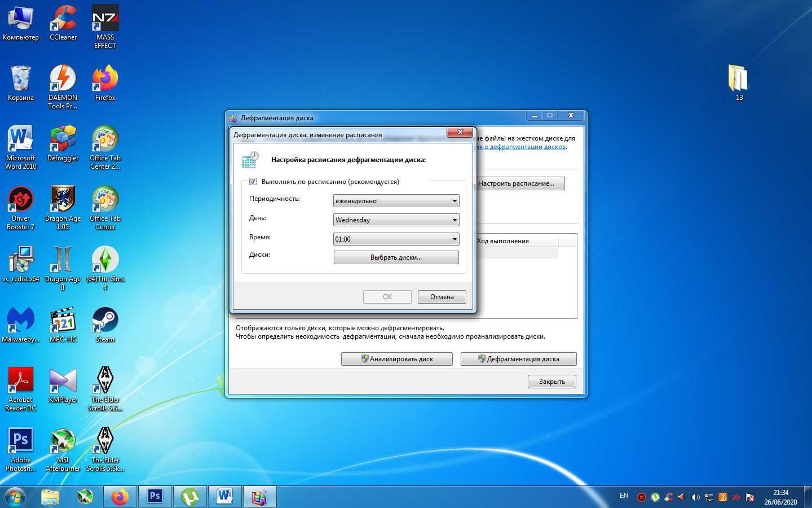812x508 pixels.
Task: Select the MPC-HC desktop shortcut
Action: (63, 325)
